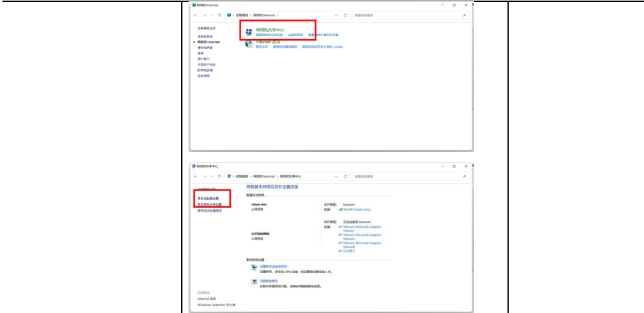Expand address bar history in 网络和共享中心 window
Screen dimensions: 644x313
[x=336, y=176]
